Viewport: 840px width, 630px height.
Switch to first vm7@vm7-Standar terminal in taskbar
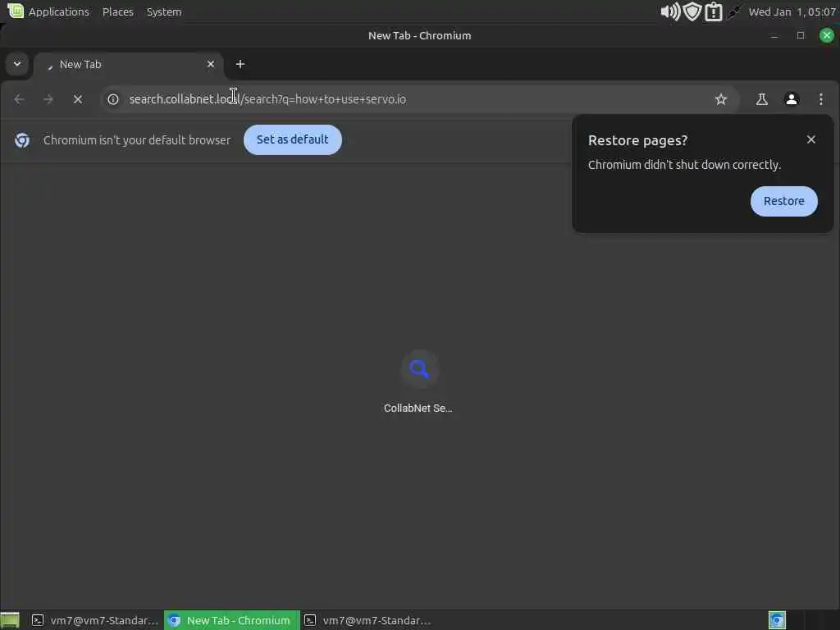point(95,620)
